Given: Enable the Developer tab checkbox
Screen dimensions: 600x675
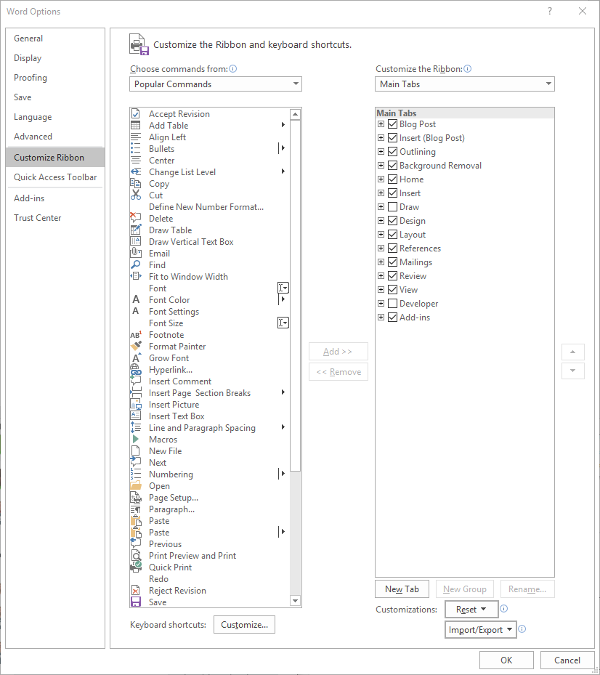Looking at the screenshot, I should point(392,304).
